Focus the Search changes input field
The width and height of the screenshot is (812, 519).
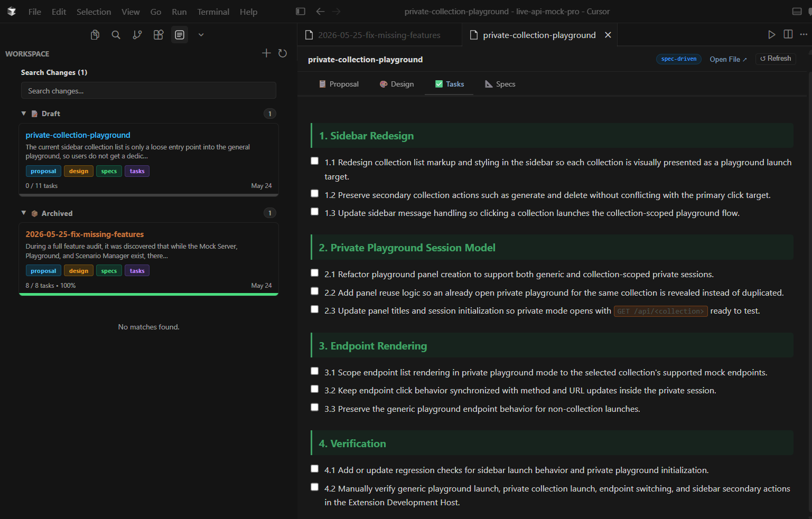point(148,91)
